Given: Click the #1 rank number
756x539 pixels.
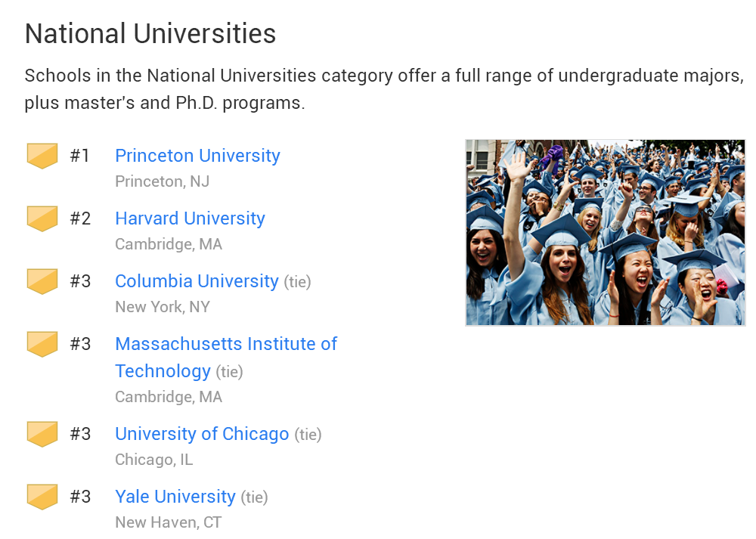Looking at the screenshot, I should (79, 156).
